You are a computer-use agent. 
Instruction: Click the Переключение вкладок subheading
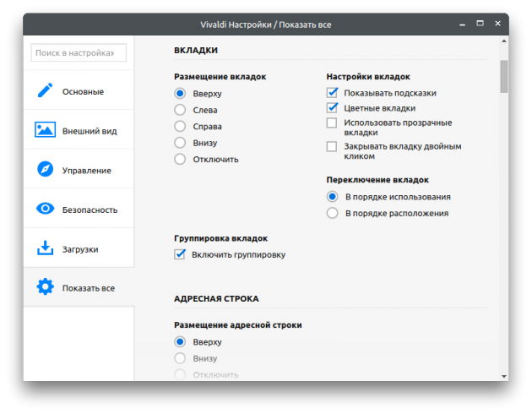pos(377,180)
